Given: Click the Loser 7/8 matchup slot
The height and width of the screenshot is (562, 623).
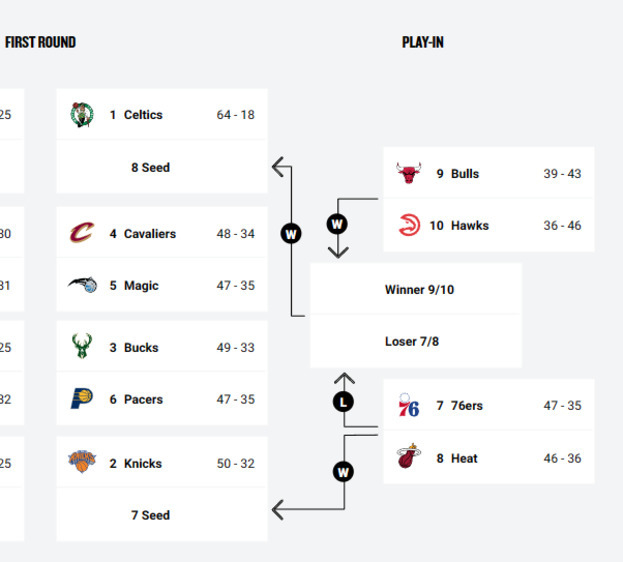Looking at the screenshot, I should point(412,342).
